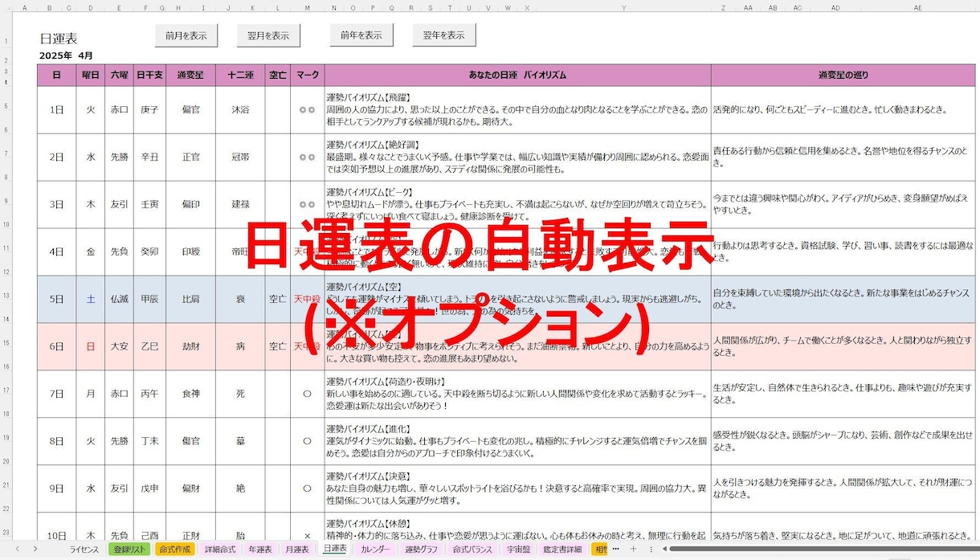Show more sheet tabs via ellipsis
Image resolution: width=980 pixels, height=560 pixels.
click(616, 550)
